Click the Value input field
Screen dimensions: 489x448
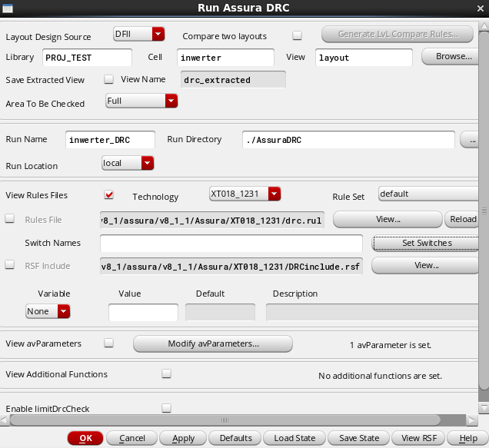143,312
